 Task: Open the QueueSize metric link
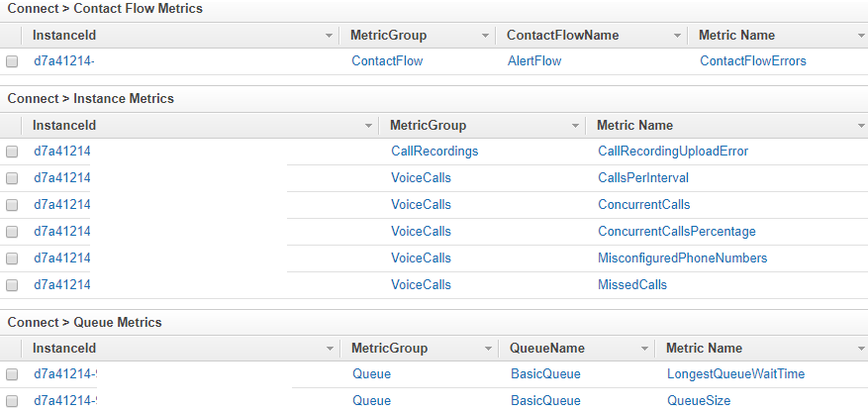(699, 400)
